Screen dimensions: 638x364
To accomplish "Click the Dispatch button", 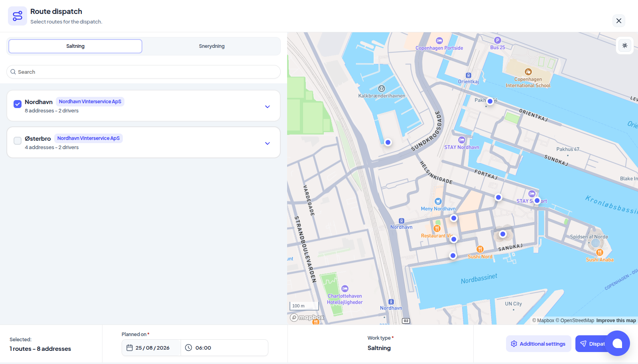I will click(593, 344).
